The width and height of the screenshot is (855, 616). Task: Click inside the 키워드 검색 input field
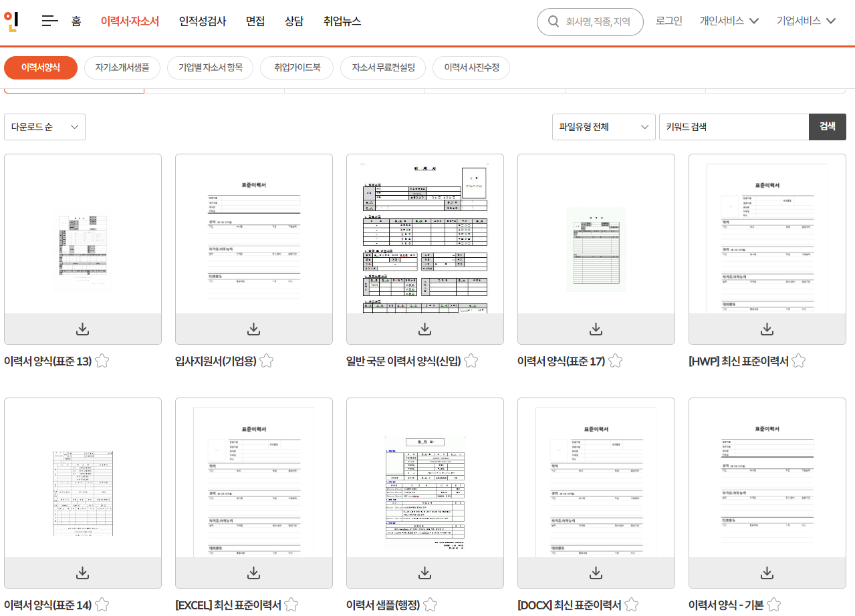coord(734,126)
